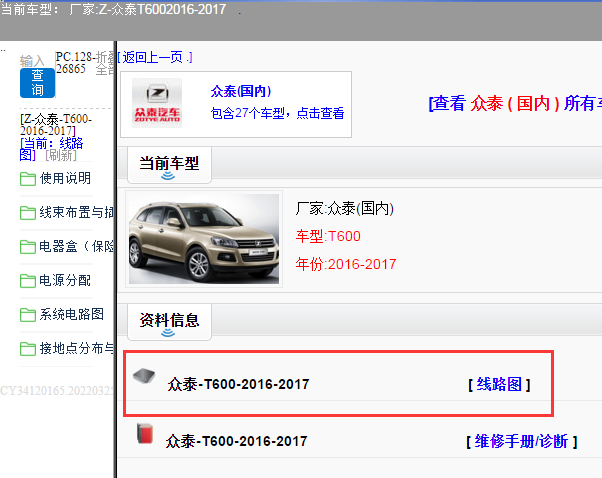
Task: Expand the 系统电路图 tree item label
Action: point(72,314)
